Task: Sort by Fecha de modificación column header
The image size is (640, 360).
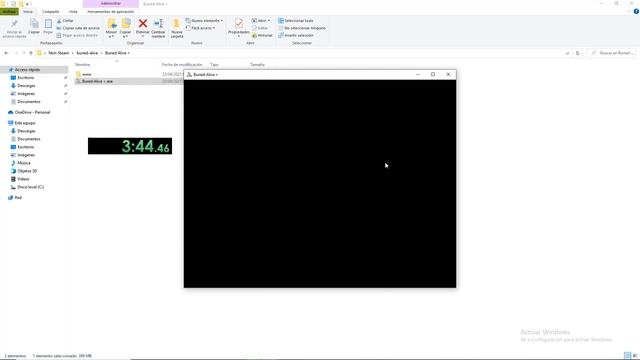Action: tap(182, 64)
